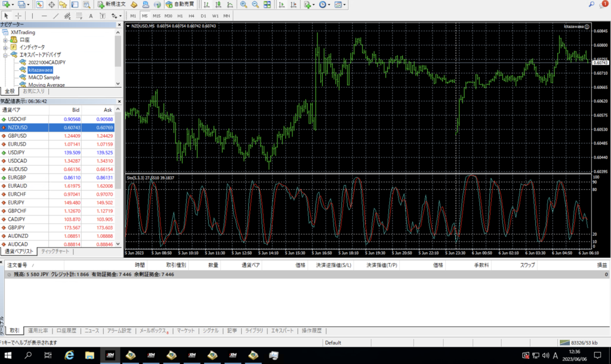Click the Windows Start button
Image resolution: width=611 pixels, height=364 pixels.
8,356
